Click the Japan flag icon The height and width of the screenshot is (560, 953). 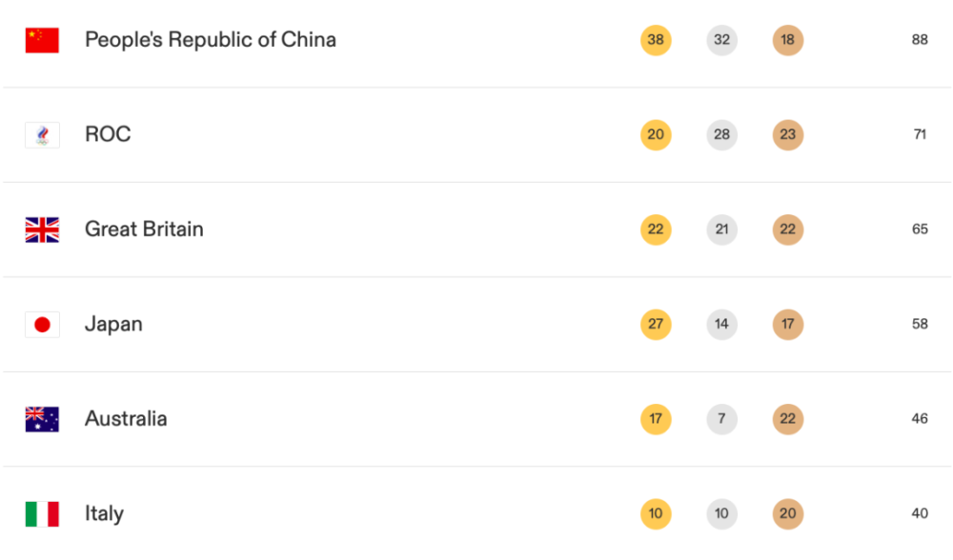42,325
